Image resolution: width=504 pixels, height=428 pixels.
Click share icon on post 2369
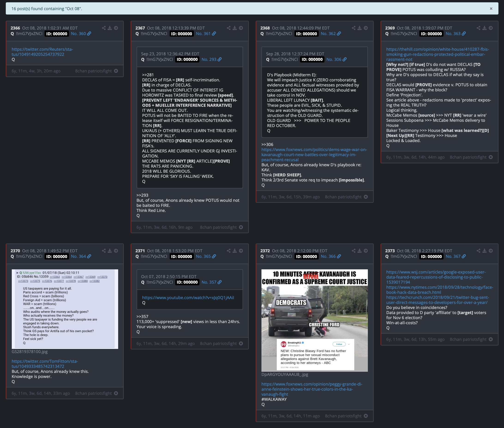pos(478,28)
